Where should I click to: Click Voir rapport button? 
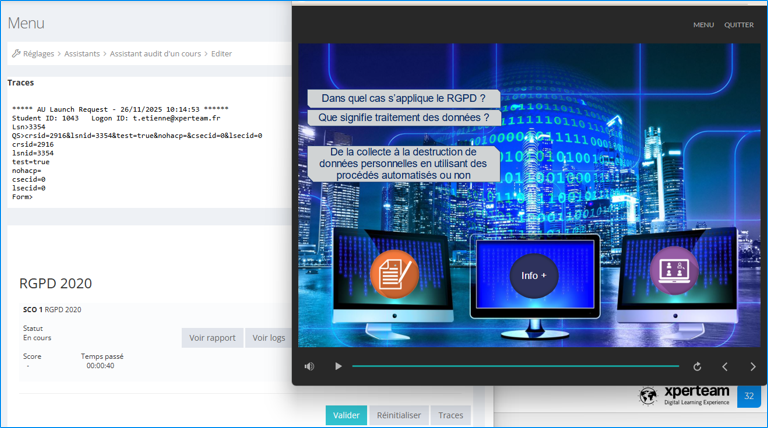click(x=212, y=338)
